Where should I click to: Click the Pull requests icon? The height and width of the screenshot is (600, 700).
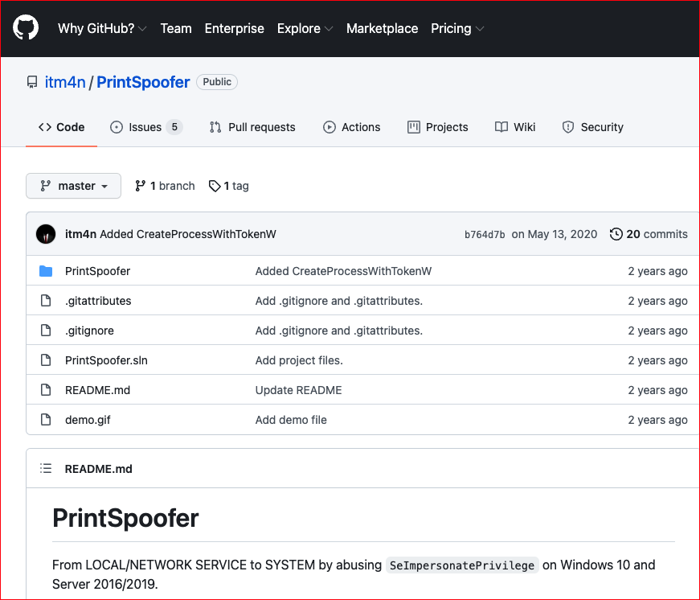click(215, 127)
